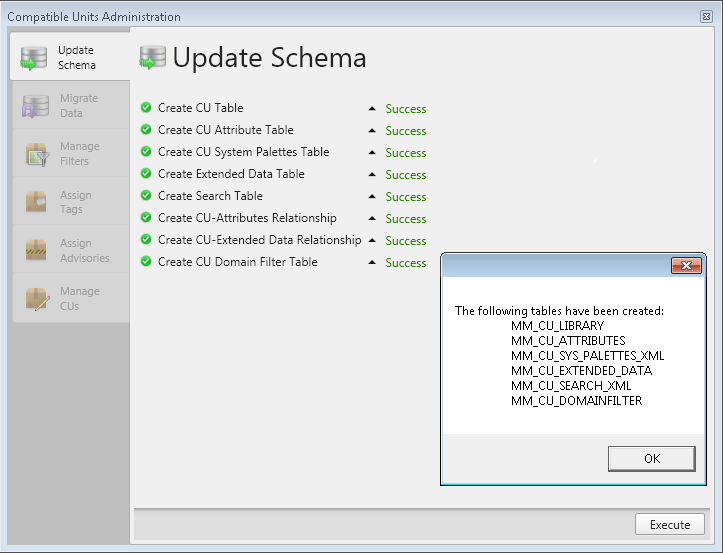The height and width of the screenshot is (553, 723).
Task: Switch to the Migrate Data tab
Action: click(x=79, y=106)
